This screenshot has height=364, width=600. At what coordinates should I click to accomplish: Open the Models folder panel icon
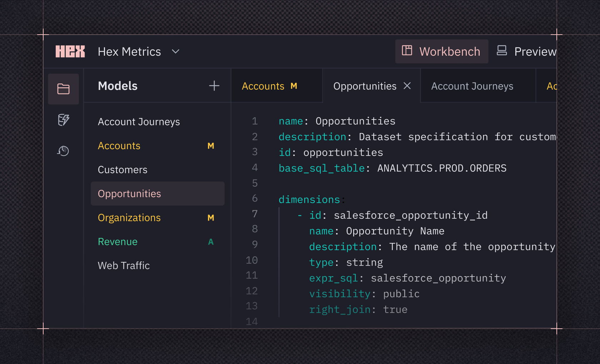[64, 89]
